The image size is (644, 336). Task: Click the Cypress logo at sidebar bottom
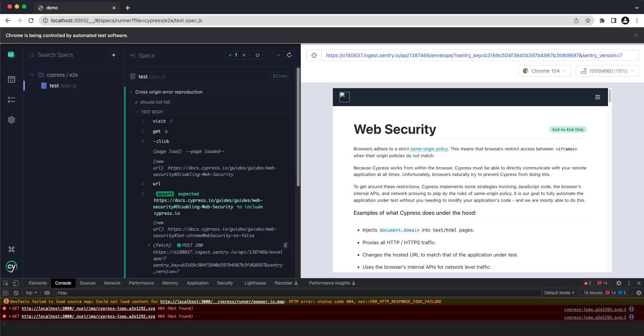coord(11,267)
